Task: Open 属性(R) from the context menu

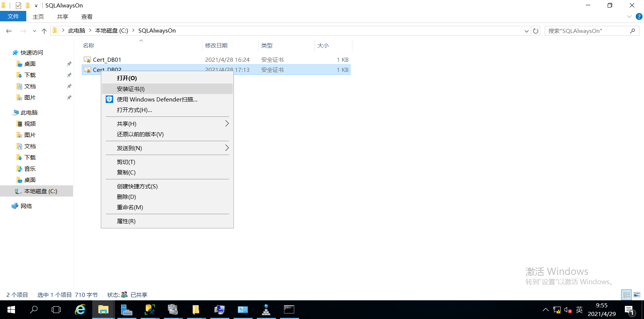Action: click(x=167, y=221)
